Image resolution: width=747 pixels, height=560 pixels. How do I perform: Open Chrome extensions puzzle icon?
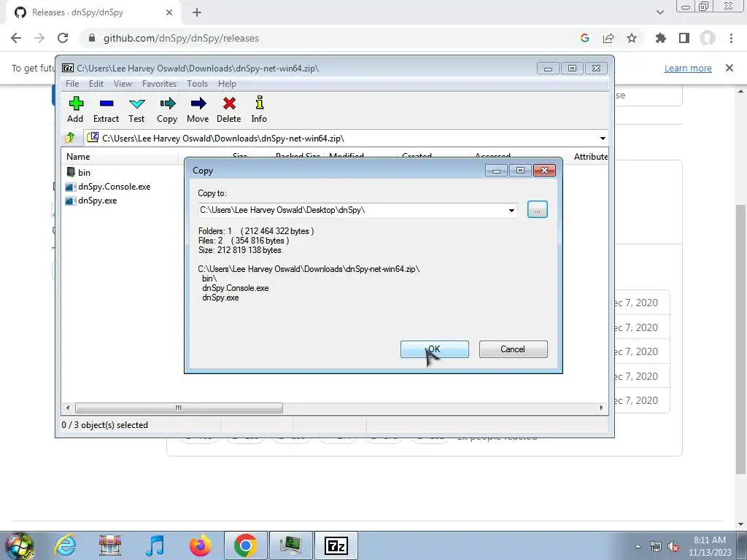tap(661, 38)
